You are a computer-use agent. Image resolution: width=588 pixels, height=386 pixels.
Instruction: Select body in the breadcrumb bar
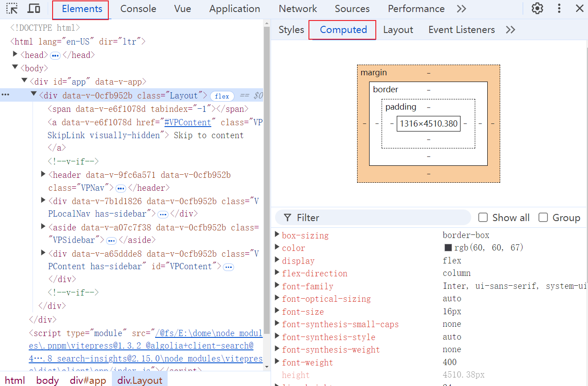pos(48,380)
